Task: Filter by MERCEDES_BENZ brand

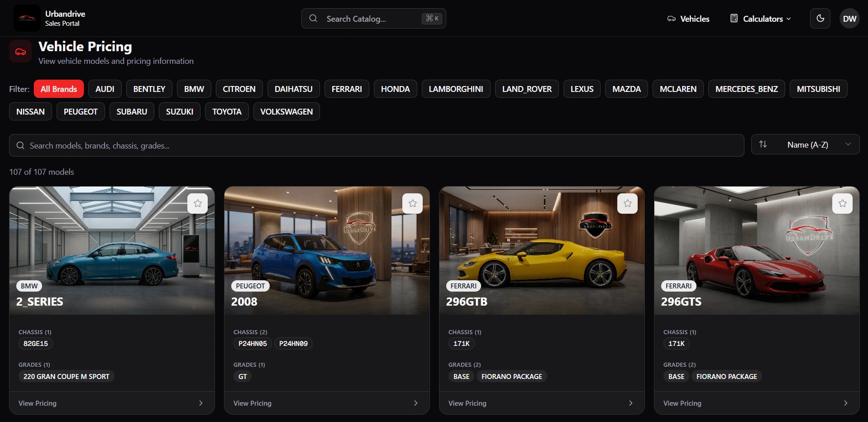Action: [747, 89]
